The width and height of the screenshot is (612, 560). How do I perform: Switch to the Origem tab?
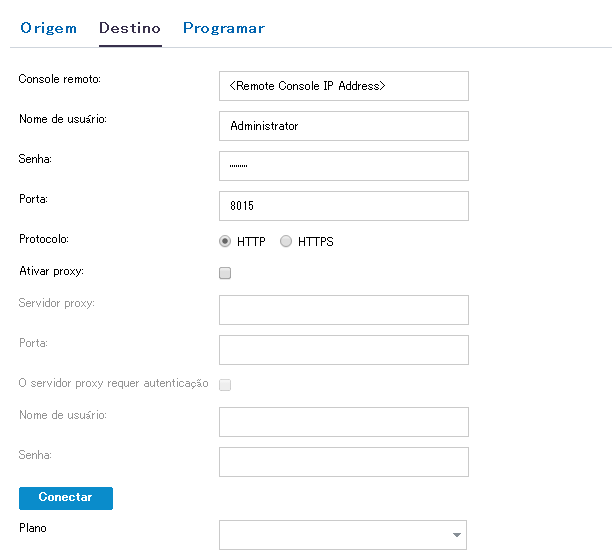(48, 28)
